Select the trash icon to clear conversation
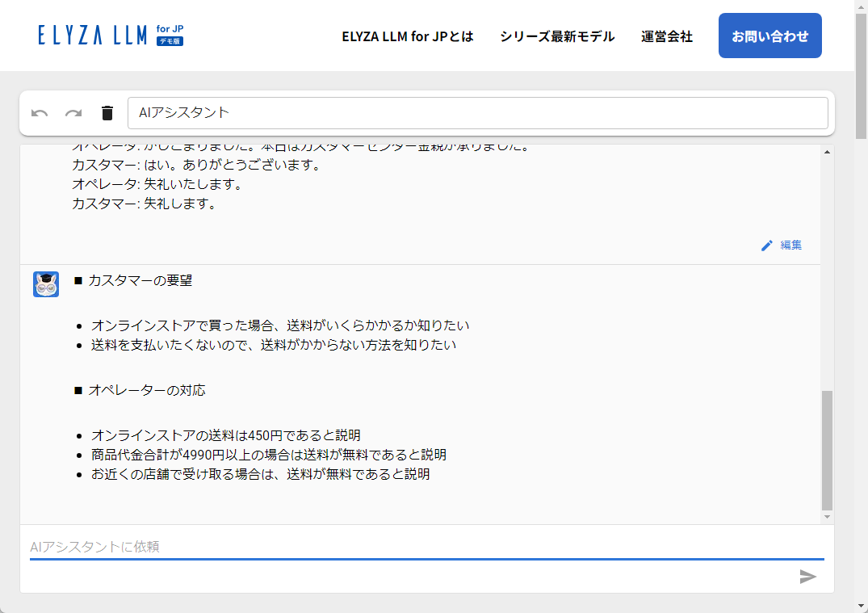868x613 pixels. pyautogui.click(x=107, y=113)
